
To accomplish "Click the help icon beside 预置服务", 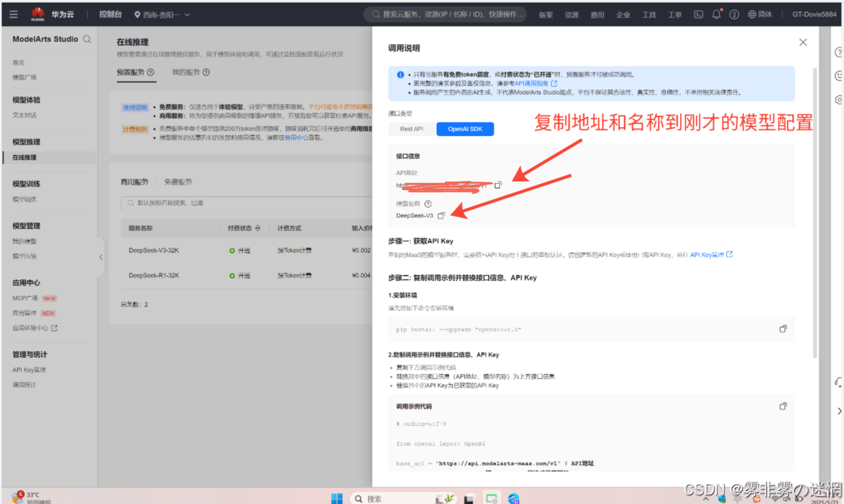I will pos(151,72).
